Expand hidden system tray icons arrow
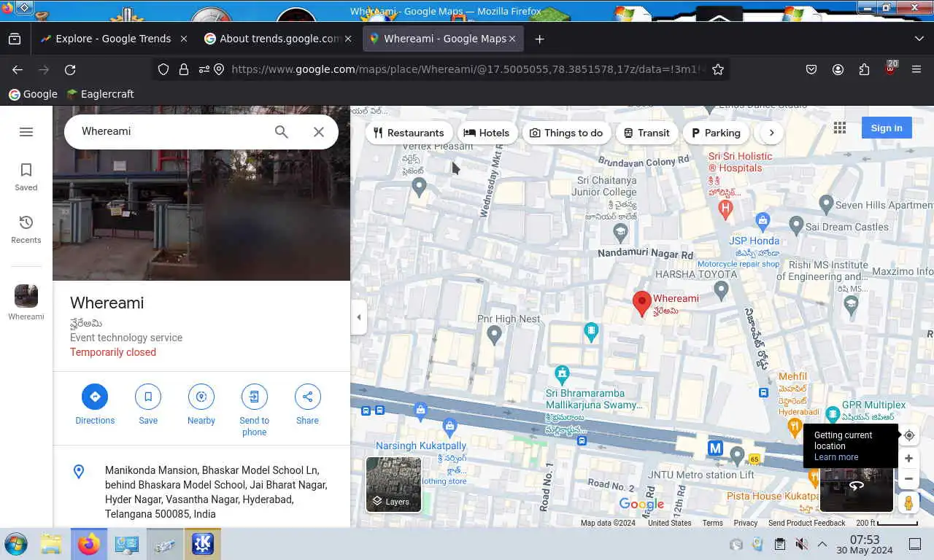The height and width of the screenshot is (560, 934). (x=822, y=544)
